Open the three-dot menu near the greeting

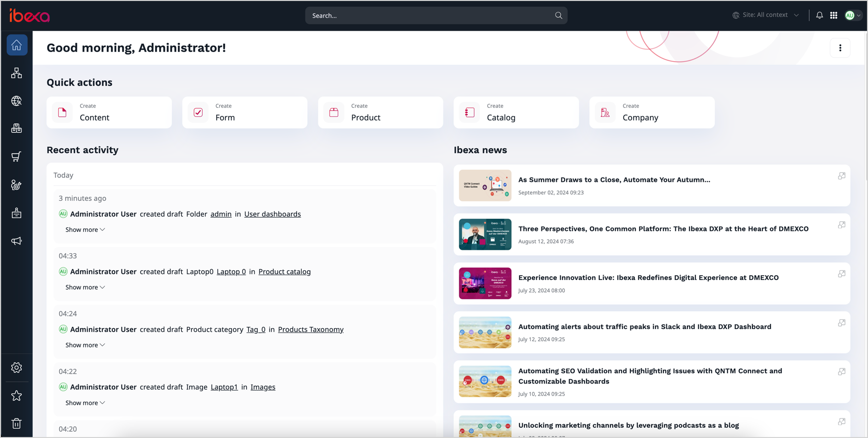pyautogui.click(x=840, y=48)
